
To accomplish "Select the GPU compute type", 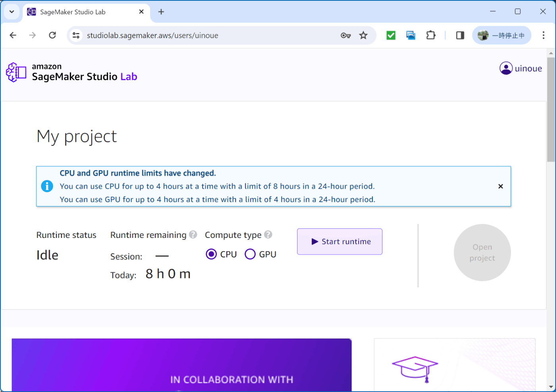I will 250,254.
